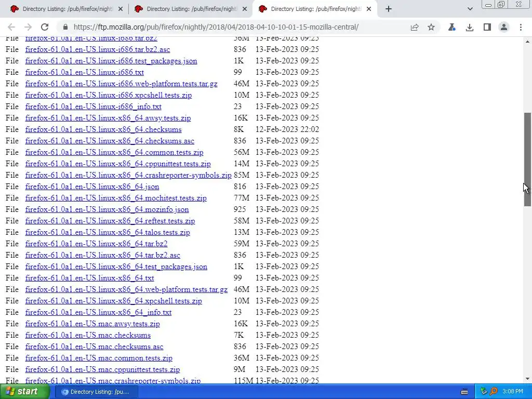Image resolution: width=532 pixels, height=399 pixels.
Task: Close the second Directory Listing tab
Action: pyautogui.click(x=245, y=9)
